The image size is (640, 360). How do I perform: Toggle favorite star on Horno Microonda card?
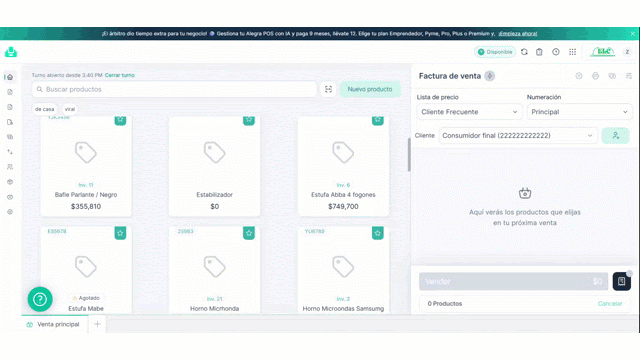pyautogui.click(x=249, y=233)
